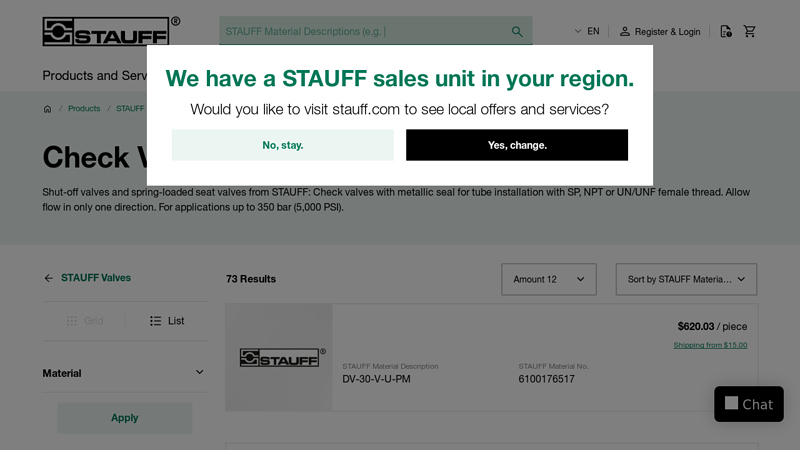This screenshot has width=800, height=450.
Task: Open Products and Services menu
Action: point(95,75)
